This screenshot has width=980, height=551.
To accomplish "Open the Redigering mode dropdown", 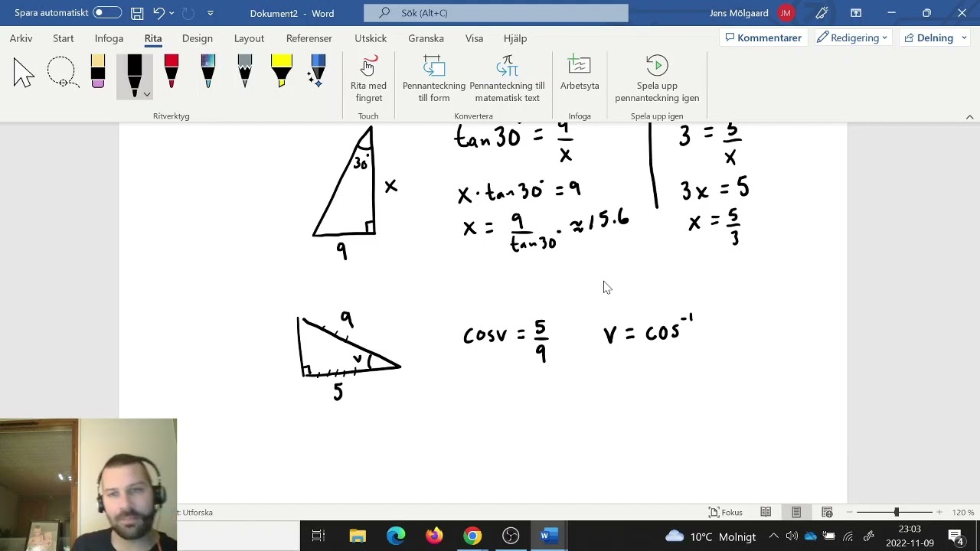I will (x=852, y=37).
